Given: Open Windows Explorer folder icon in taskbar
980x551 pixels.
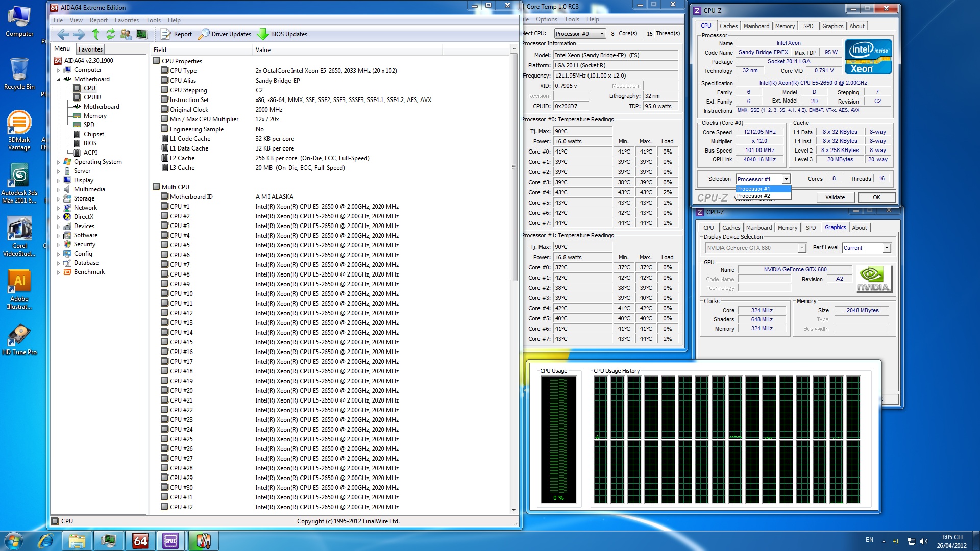Looking at the screenshot, I should click(77, 541).
